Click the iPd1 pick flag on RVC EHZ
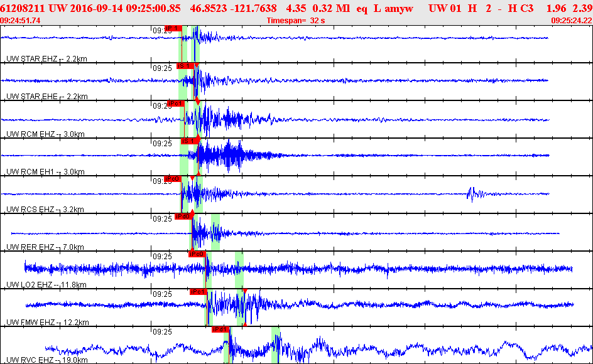593x364 pixels. 220,329
